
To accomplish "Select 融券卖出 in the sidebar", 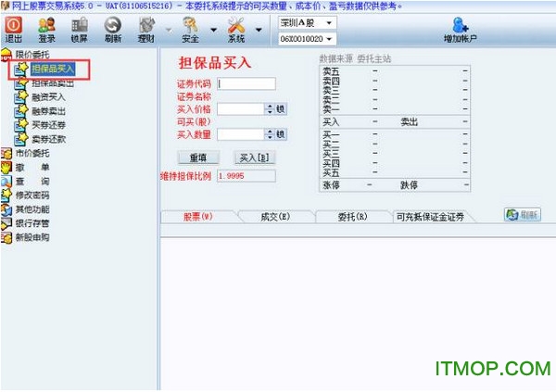I will pyautogui.click(x=48, y=111).
